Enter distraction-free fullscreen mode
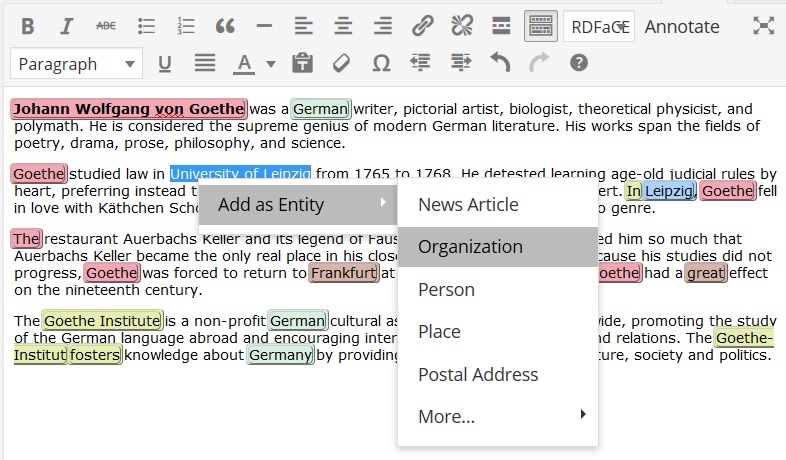The height and width of the screenshot is (460, 786). click(x=763, y=25)
